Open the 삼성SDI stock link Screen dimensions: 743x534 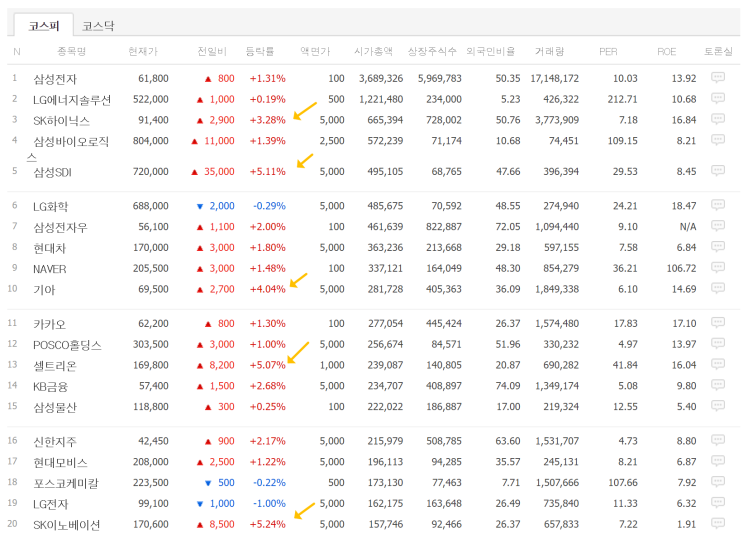(x=52, y=172)
